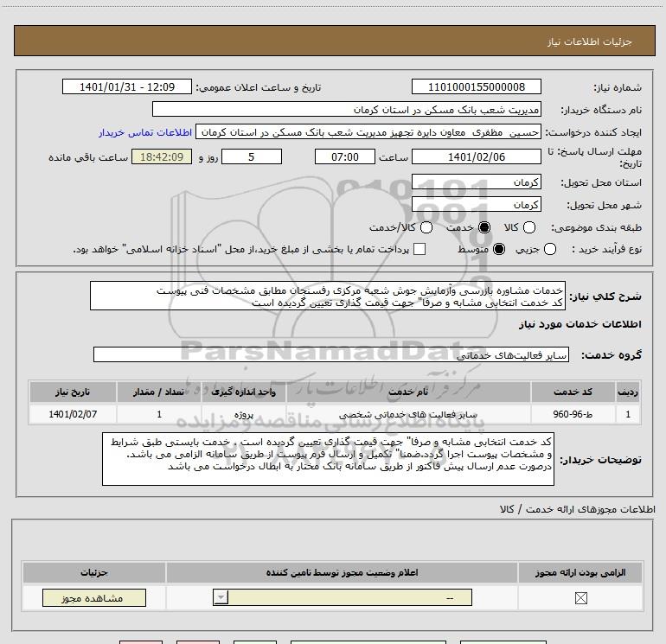Viewport: 666px width, 644px height.
Task: Click the جزئیات column header
Action: [x=94, y=572]
